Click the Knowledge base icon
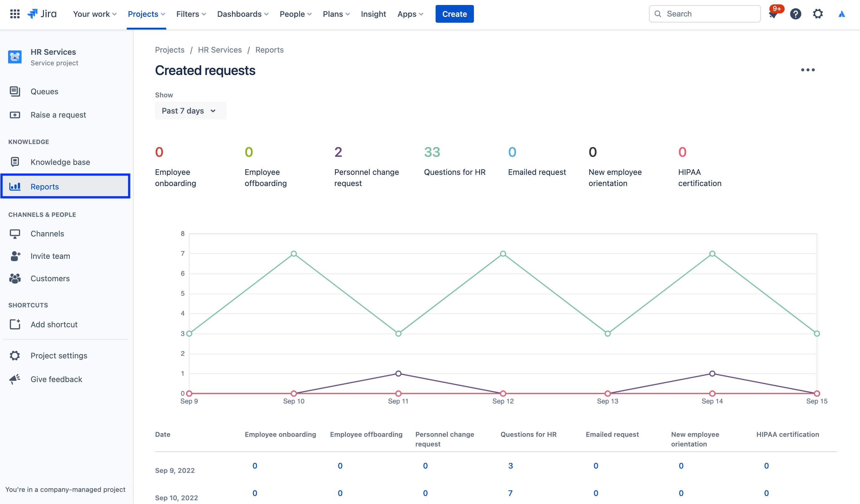 [x=15, y=161]
